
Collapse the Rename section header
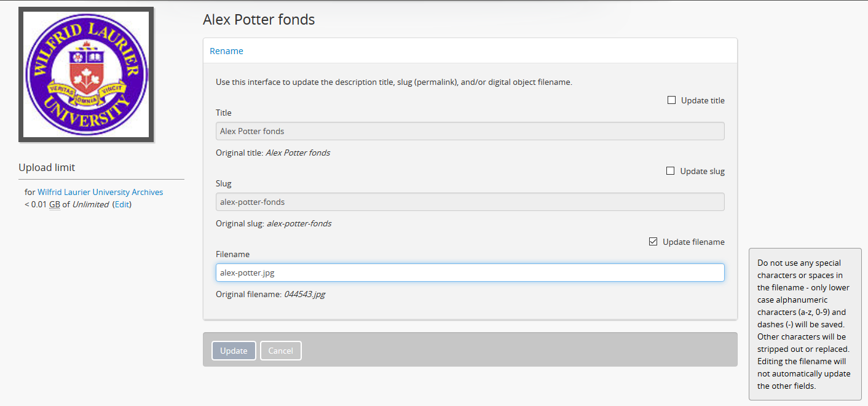point(227,51)
